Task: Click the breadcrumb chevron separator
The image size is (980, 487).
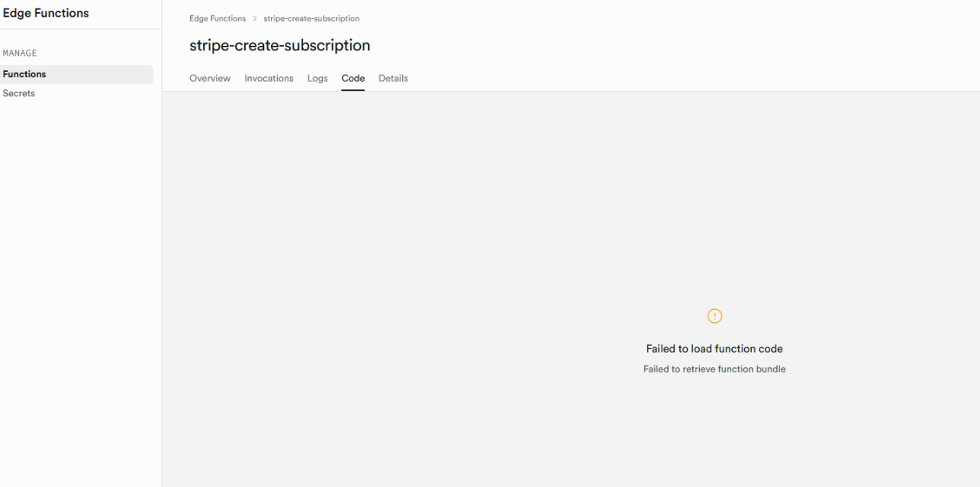Action: point(255,18)
